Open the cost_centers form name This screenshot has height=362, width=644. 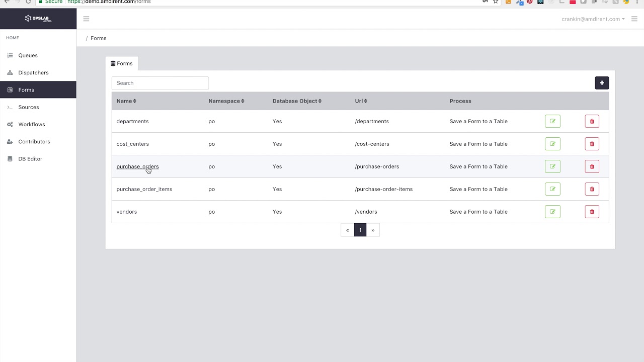[132, 144]
